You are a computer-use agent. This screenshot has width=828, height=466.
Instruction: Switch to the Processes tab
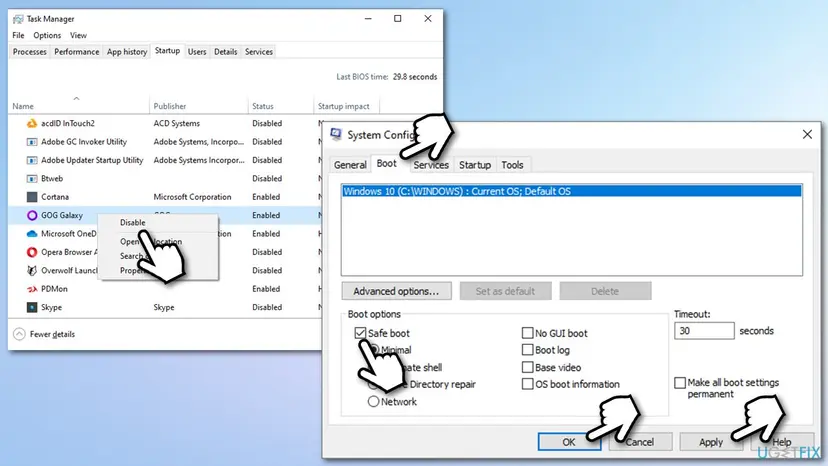point(30,52)
